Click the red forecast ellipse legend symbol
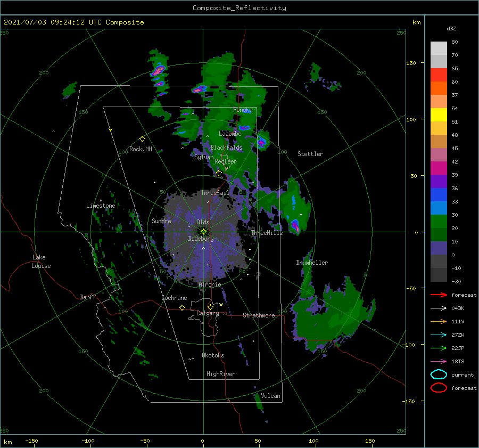The image size is (479, 448). coord(439,388)
